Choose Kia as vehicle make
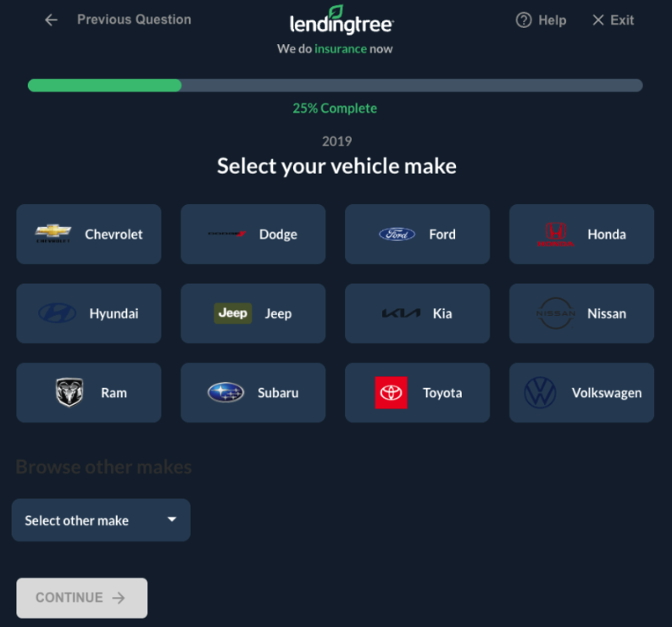This screenshot has width=672, height=627. click(x=417, y=313)
